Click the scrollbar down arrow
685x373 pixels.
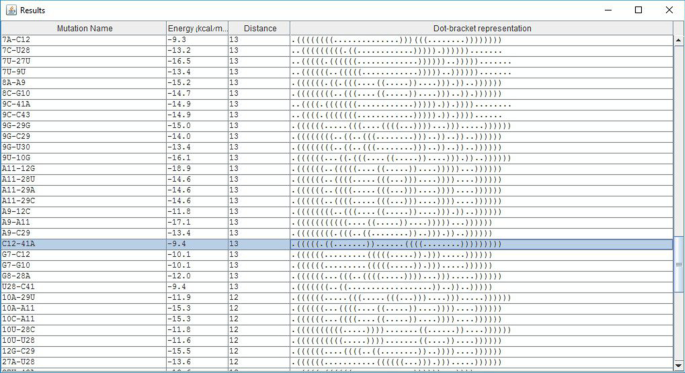[x=678, y=365]
